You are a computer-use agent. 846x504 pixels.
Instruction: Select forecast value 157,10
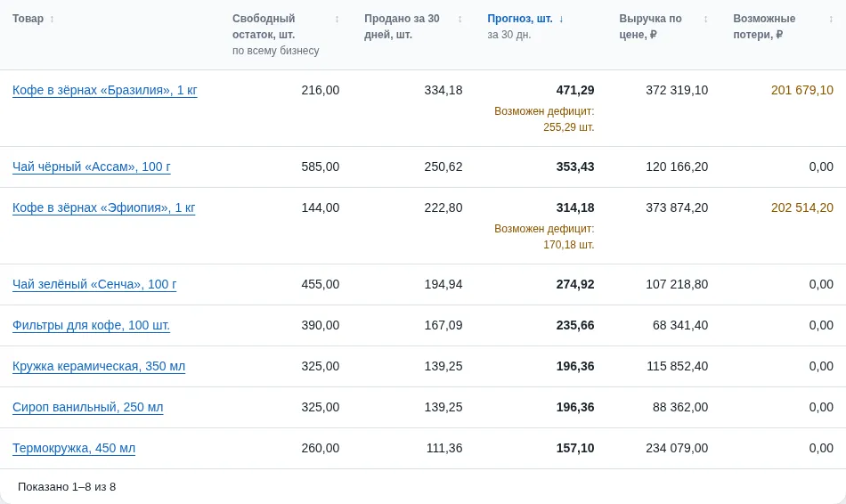[x=575, y=449]
